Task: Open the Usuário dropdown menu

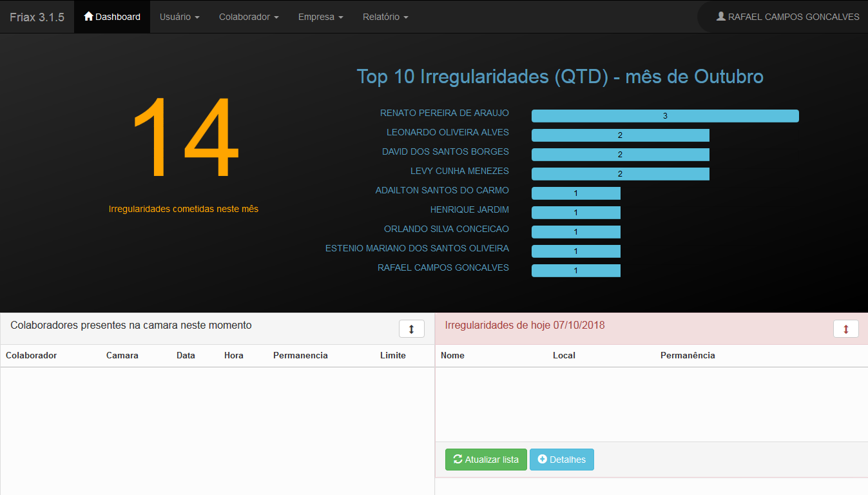Action: point(179,17)
